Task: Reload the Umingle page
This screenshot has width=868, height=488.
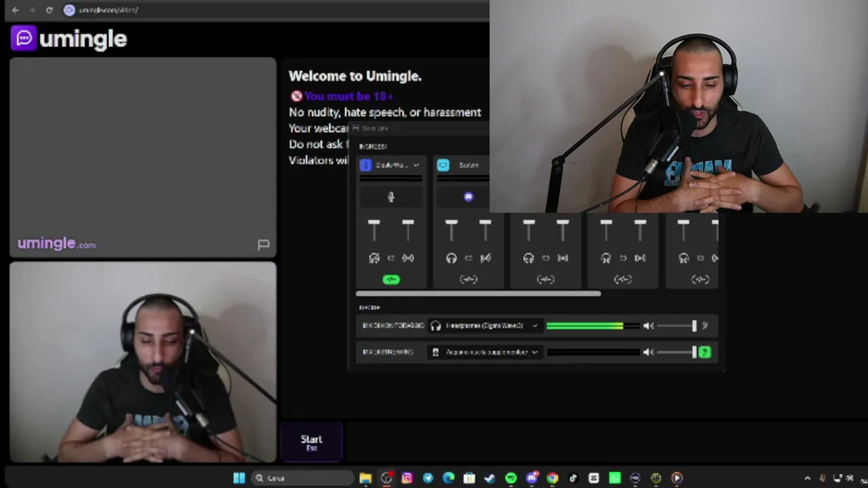Action: (x=49, y=10)
